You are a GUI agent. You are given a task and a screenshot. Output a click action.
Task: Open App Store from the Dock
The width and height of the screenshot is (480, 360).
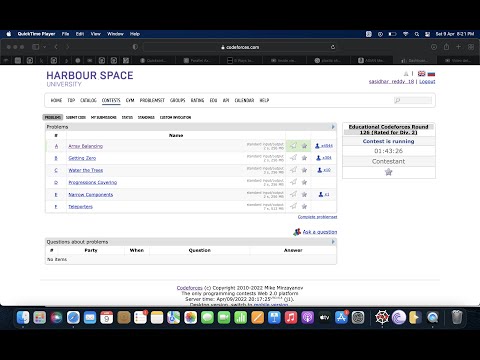(x=341, y=318)
